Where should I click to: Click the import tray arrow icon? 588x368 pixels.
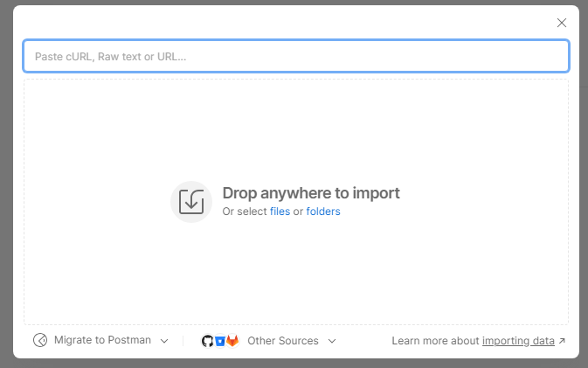point(191,202)
